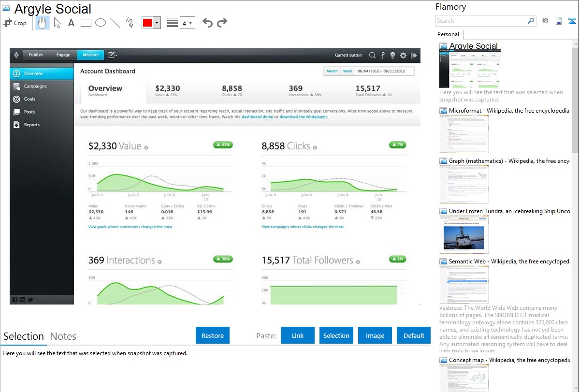Toggle the Month time scope
Screen dimensions: 579x392
pos(332,71)
